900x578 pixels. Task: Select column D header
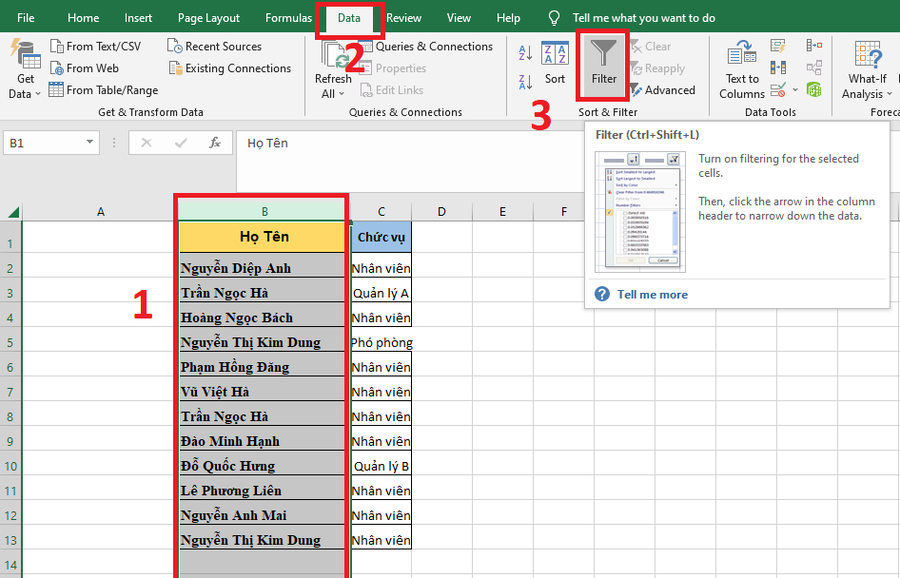[441, 212]
